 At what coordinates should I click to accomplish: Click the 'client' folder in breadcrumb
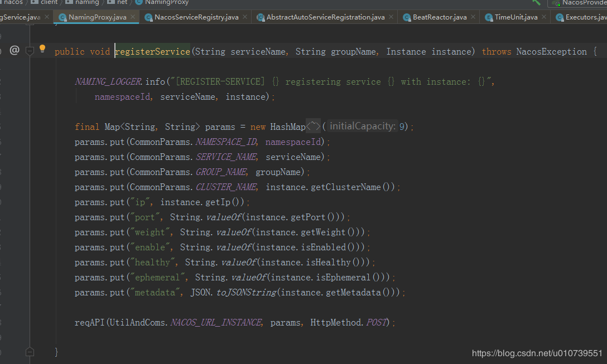(x=44, y=2)
